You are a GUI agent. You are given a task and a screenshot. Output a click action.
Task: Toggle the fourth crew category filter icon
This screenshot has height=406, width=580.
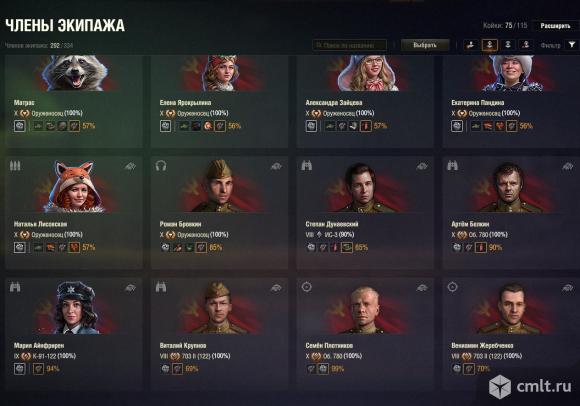(526, 45)
